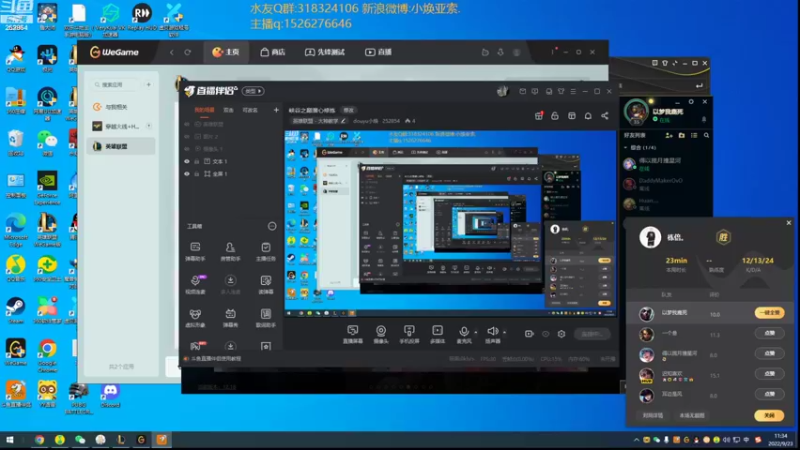Toggle lock on 全屏 1 source
800x450 pixels.
coord(196,174)
